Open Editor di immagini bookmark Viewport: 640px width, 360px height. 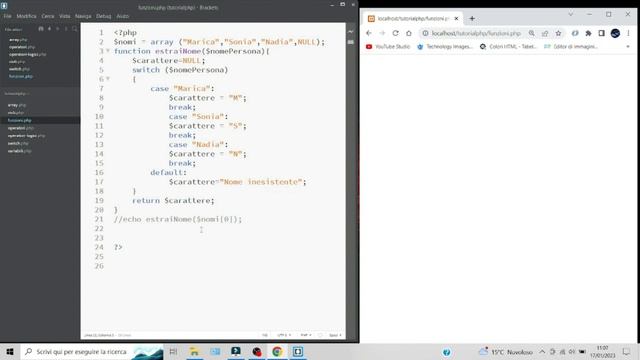coord(571,47)
